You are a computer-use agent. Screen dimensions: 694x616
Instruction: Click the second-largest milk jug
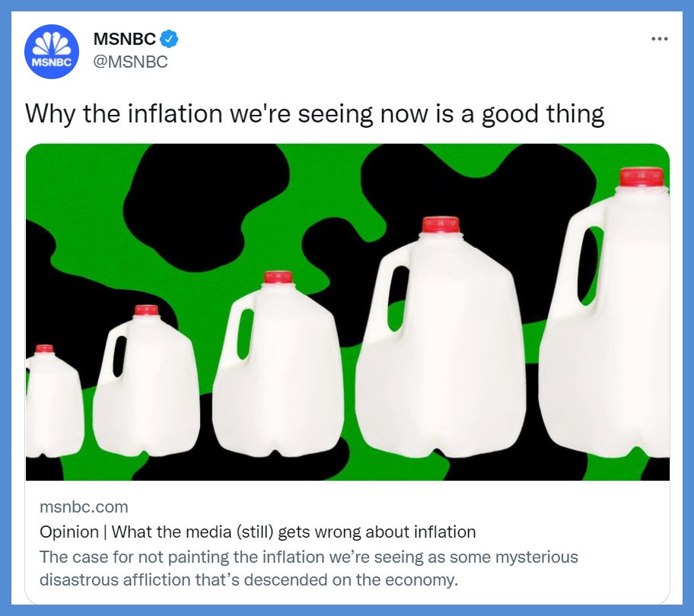pos(441,337)
